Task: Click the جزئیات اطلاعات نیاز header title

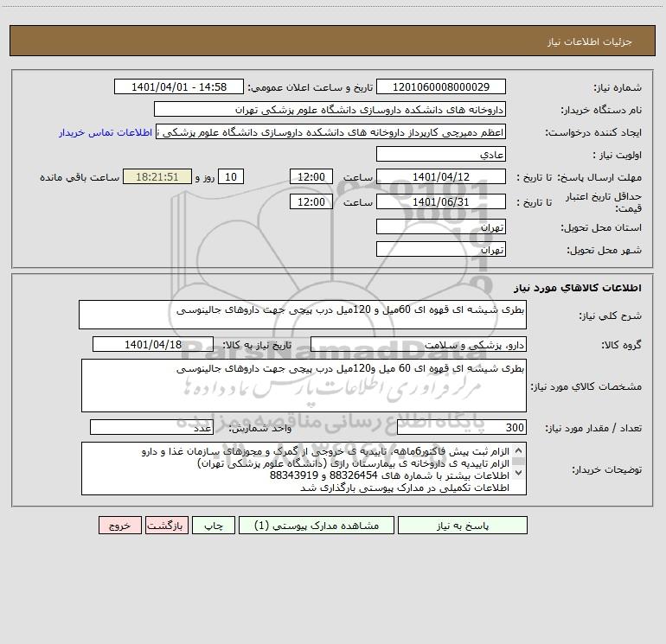Action: pyautogui.click(x=589, y=41)
